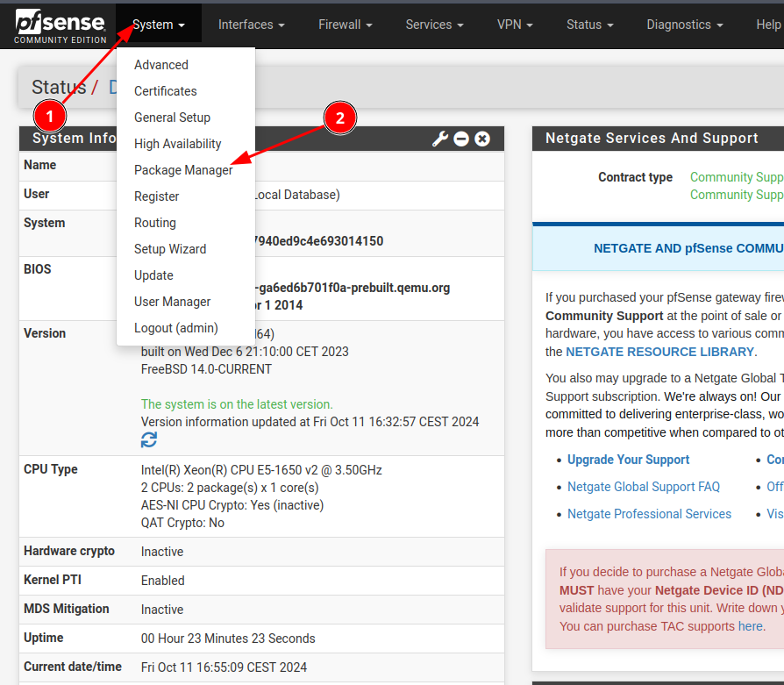Open Netgate Global Support FAQ link

(x=643, y=487)
